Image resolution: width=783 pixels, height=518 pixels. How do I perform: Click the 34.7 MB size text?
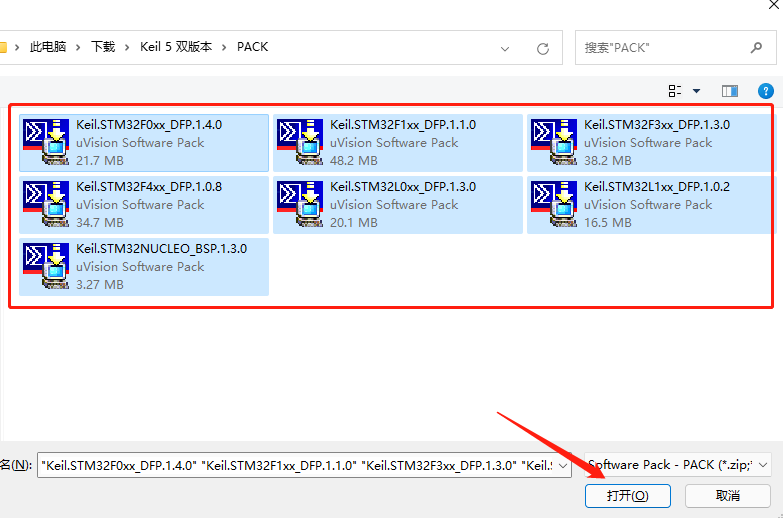100,223
